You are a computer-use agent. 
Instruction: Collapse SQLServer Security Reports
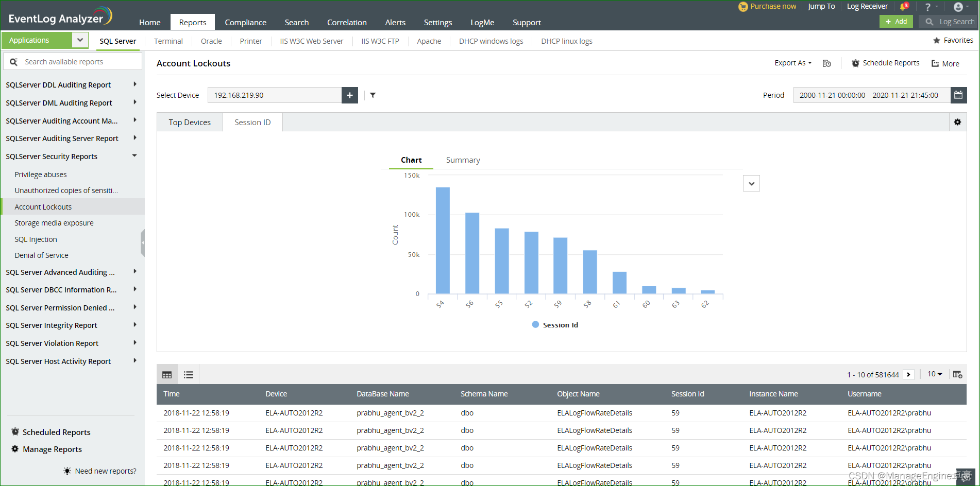(134, 156)
